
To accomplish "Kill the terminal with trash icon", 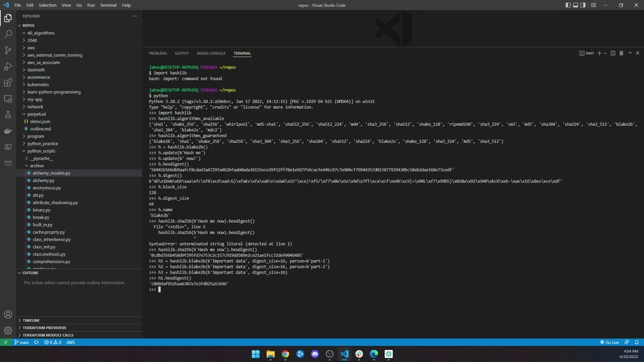I will coord(621,53).
